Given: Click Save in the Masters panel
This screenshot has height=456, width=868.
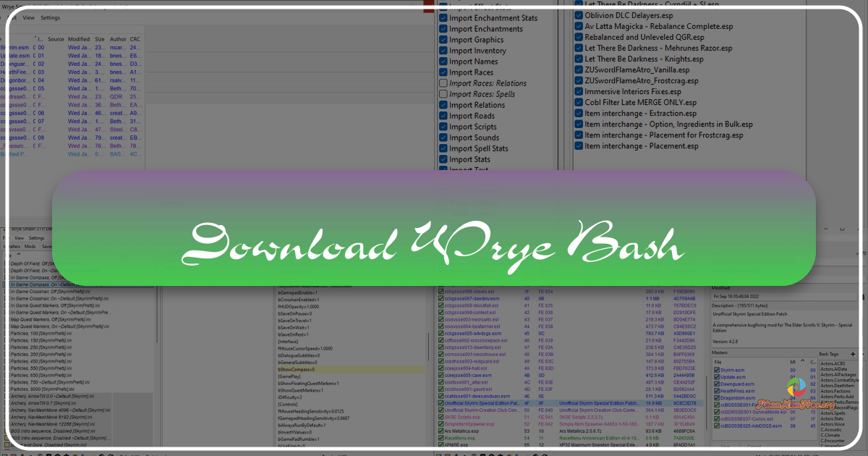Looking at the screenshot, I should click(725, 446).
